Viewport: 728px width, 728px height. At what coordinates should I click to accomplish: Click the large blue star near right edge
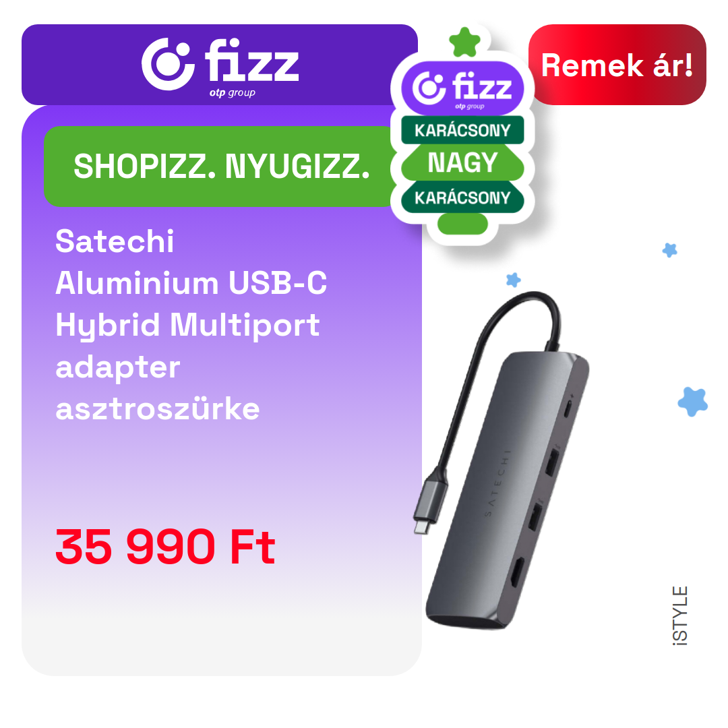(693, 401)
